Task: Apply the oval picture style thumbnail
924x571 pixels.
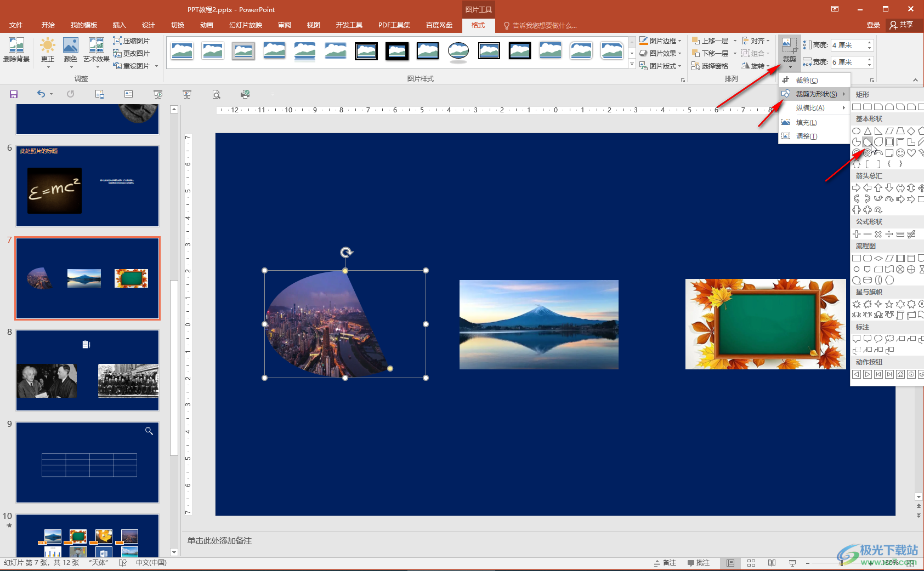Action: (458, 51)
